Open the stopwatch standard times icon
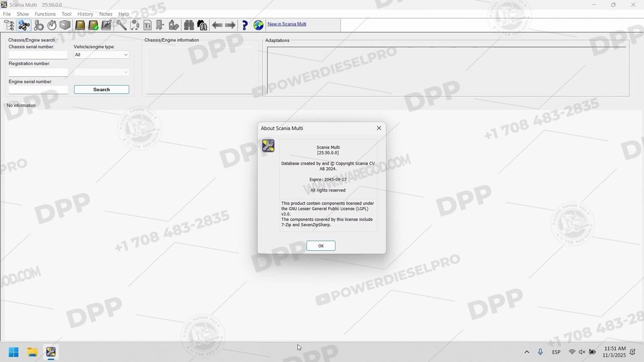644x362 pixels. click(x=52, y=25)
